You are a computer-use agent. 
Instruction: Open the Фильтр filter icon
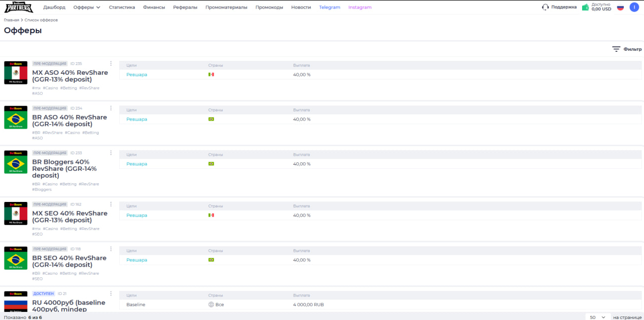[x=616, y=49]
